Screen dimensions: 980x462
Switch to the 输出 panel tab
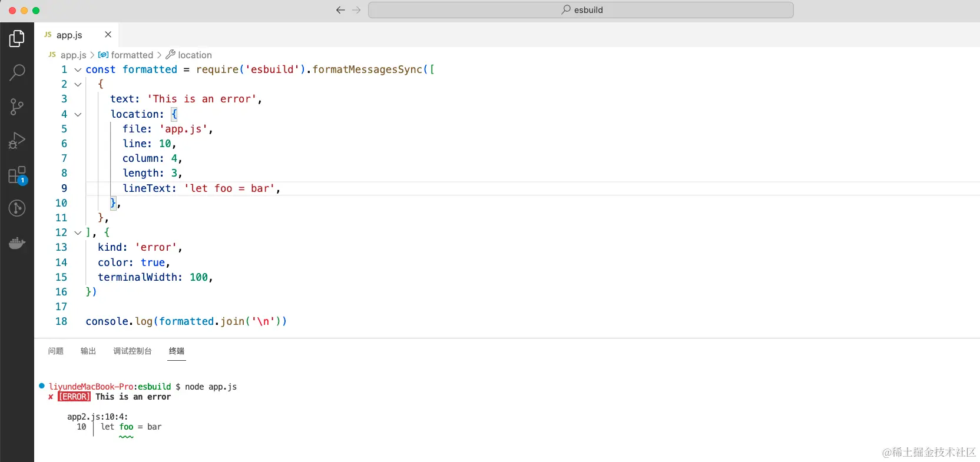pyautogui.click(x=88, y=351)
